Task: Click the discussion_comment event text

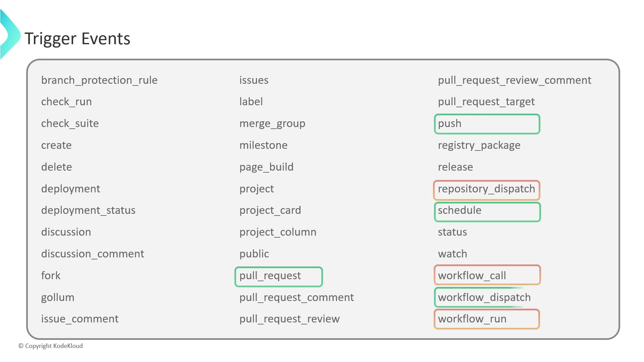Action: tap(93, 254)
